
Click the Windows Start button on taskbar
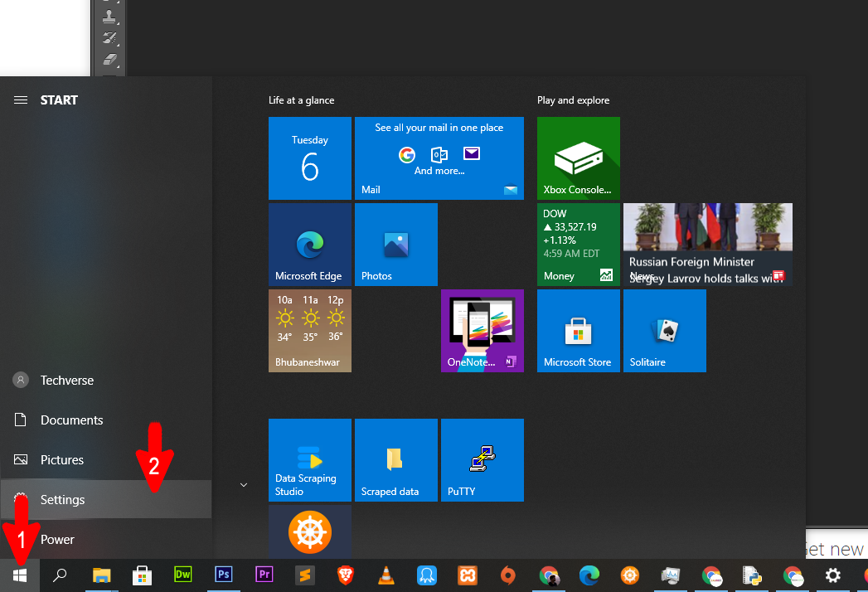click(20, 575)
